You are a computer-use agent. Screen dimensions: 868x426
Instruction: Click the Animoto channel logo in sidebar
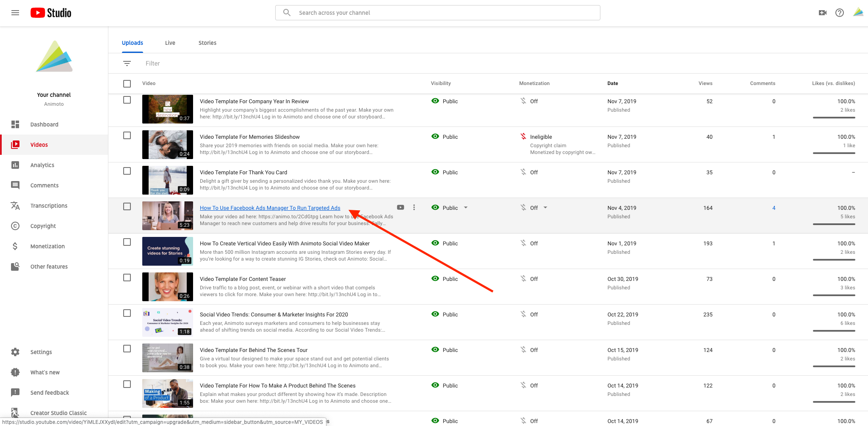(x=54, y=57)
